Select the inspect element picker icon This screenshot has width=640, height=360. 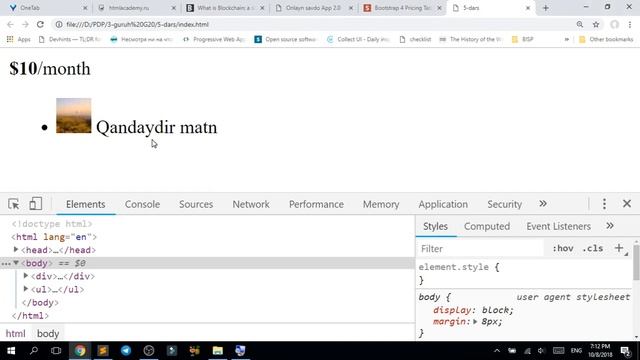click(x=13, y=204)
